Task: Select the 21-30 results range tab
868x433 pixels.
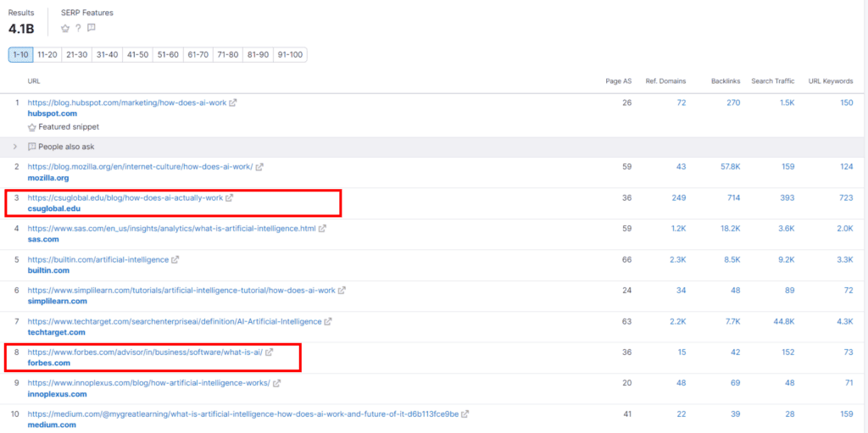Action: pos(77,55)
